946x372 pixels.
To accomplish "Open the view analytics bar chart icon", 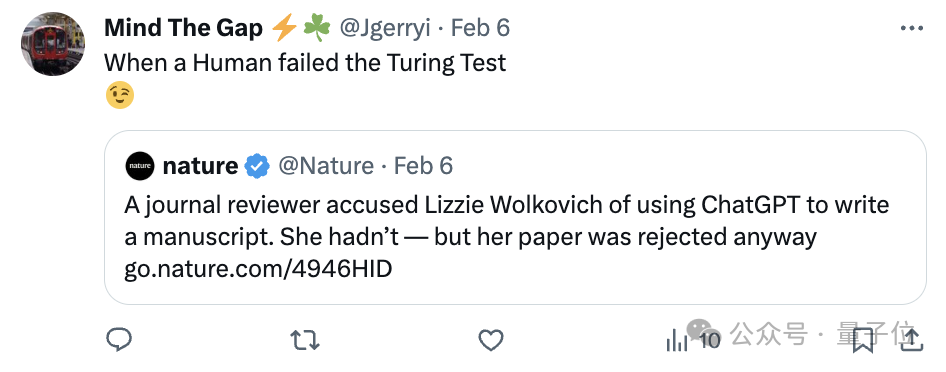I will pos(676,341).
